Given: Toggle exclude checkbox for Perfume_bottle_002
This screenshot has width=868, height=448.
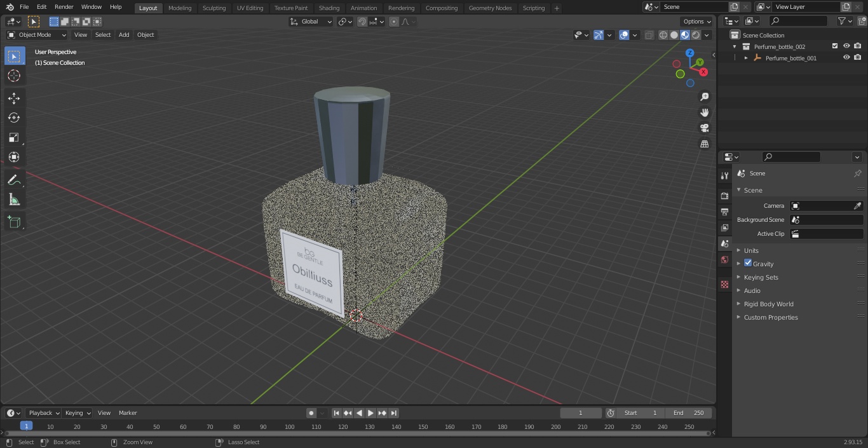Looking at the screenshot, I should (x=835, y=46).
